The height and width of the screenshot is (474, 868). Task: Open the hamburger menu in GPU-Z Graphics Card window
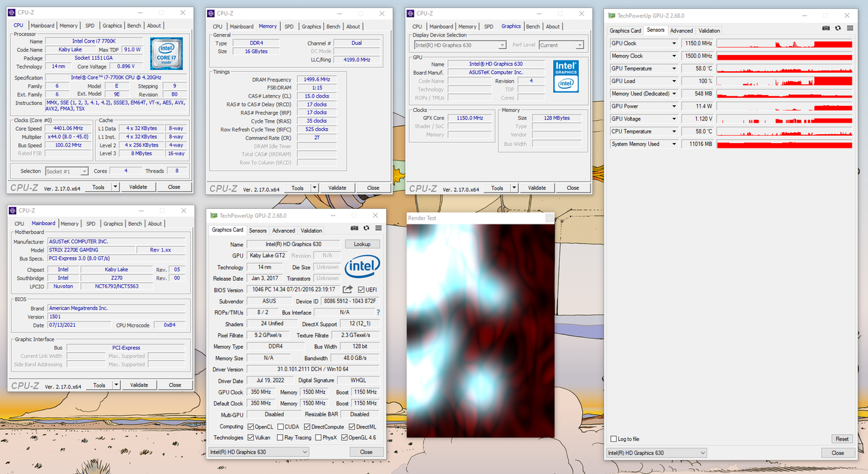(x=378, y=229)
